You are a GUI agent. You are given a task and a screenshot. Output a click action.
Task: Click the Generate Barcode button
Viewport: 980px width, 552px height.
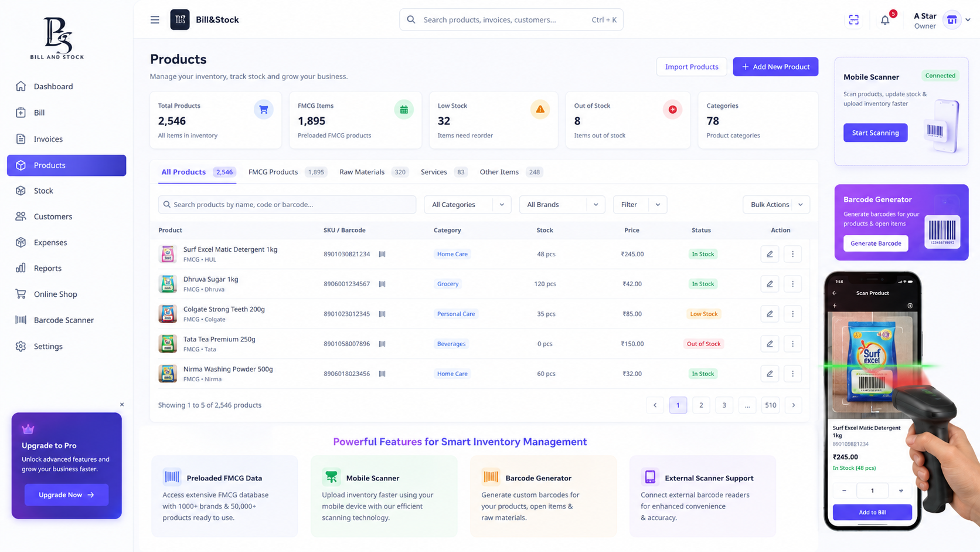tap(876, 243)
